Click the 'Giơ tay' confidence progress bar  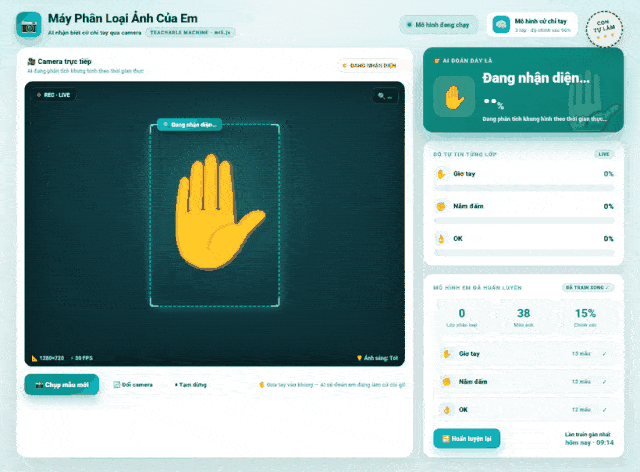pos(524,188)
